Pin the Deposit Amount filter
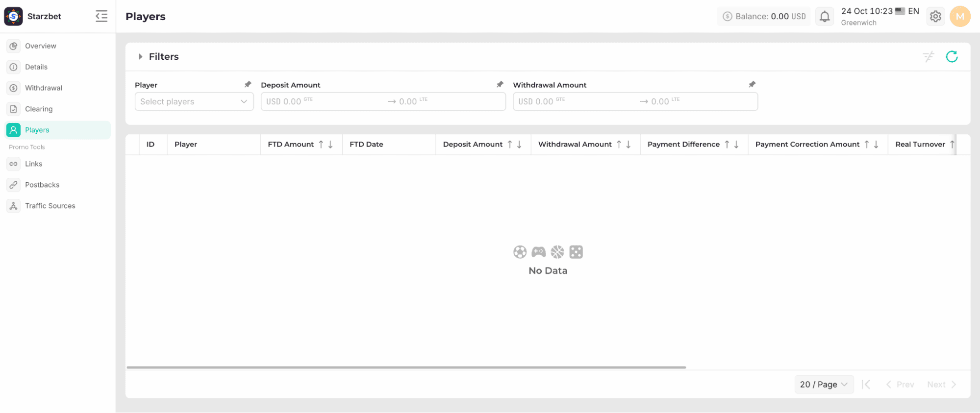 pos(500,84)
